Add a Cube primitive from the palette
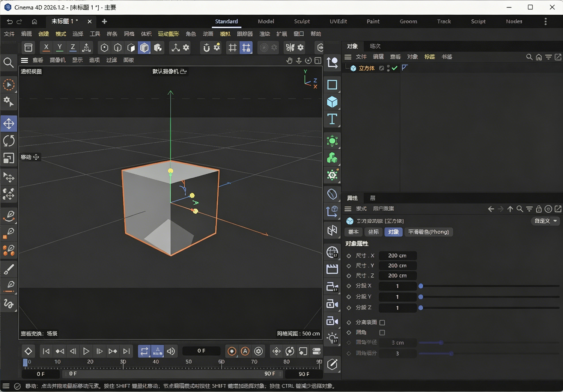 click(332, 102)
